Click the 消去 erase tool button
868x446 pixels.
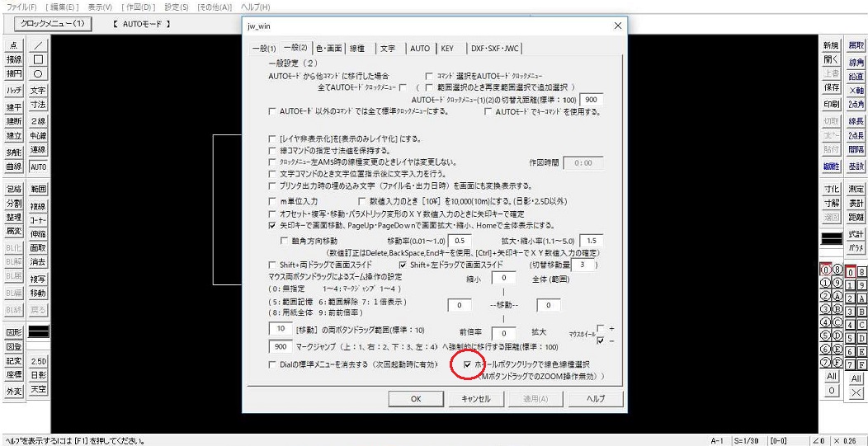(39, 262)
